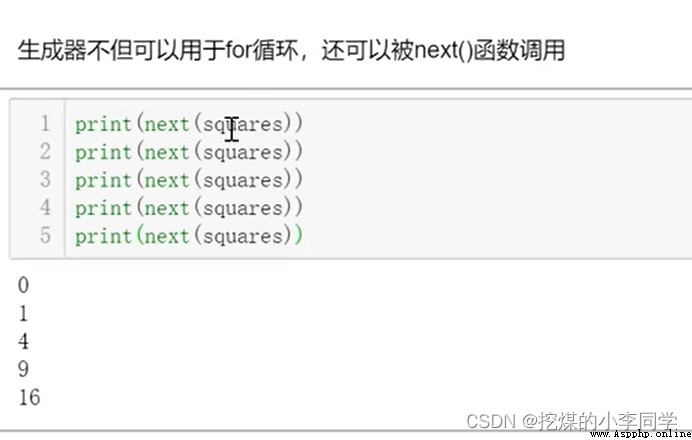Click the output value 1
The height and width of the screenshot is (440, 692).
(x=23, y=313)
